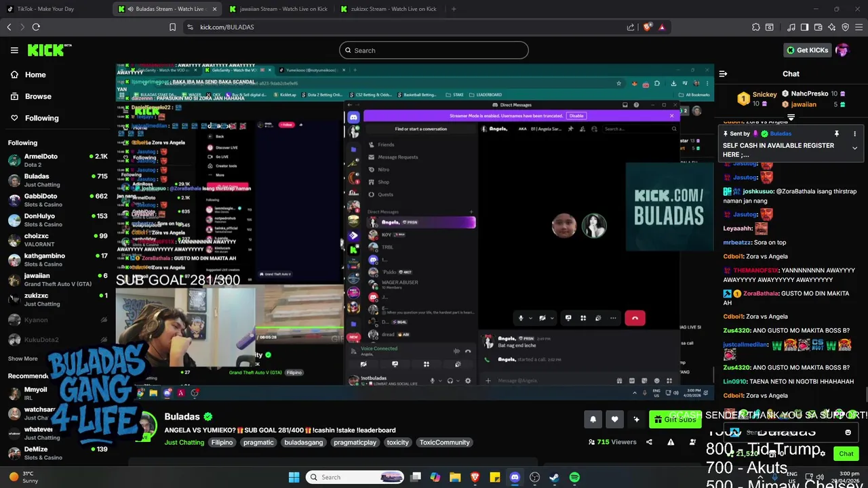Viewport: 868px width, 488px height.
Task: Open the Brave VPN shield icon
Action: coord(845,27)
